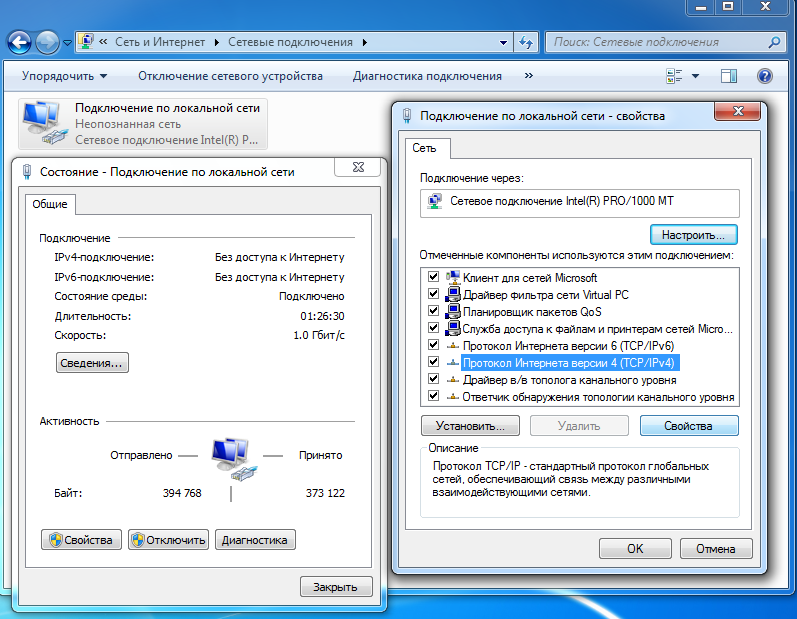797x619 pixels.
Task: Close the status window with the X
Action: [358, 167]
